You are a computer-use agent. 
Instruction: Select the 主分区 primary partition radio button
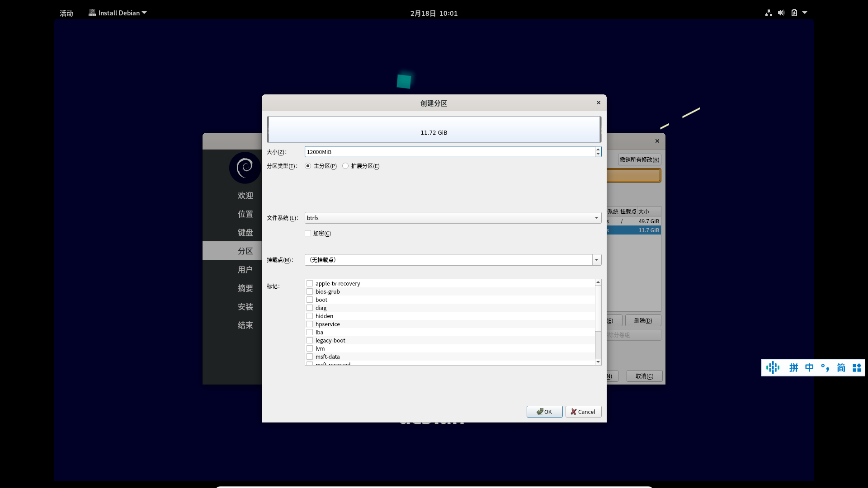(308, 166)
